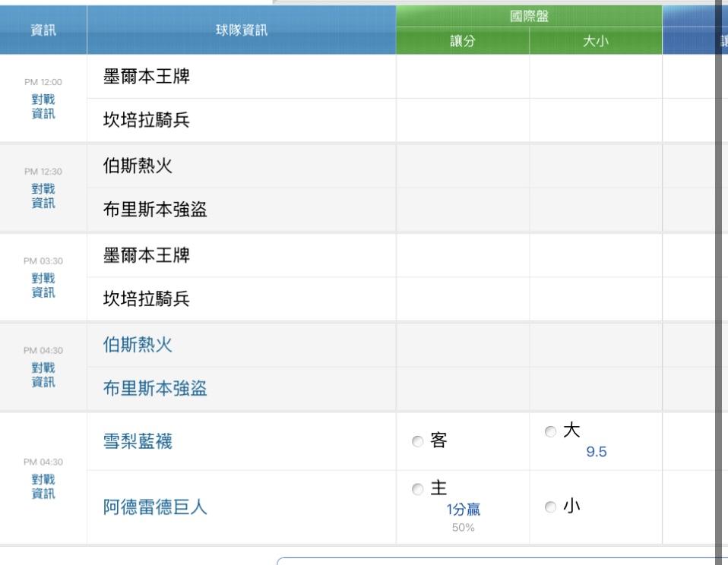Viewport: 728px width, 565px height.
Task: Click the text box below the table
Action: [494, 561]
